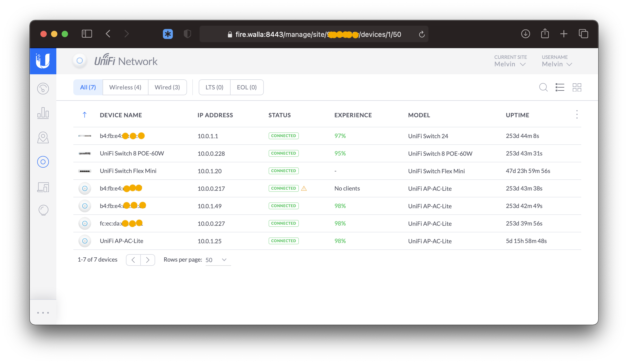The height and width of the screenshot is (364, 628).
Task: Open the Statistics bar chart sidebar icon
Action: tap(43, 113)
